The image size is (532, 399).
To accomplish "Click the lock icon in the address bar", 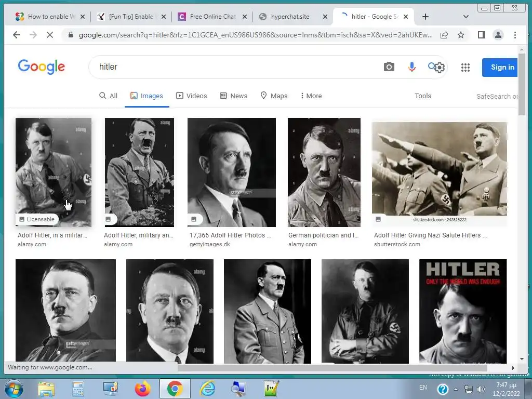I will click(x=70, y=35).
